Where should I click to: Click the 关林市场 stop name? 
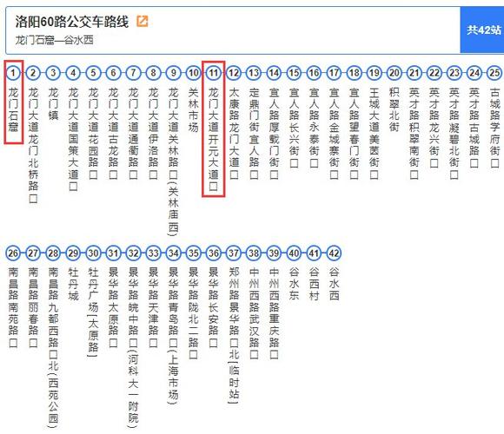pos(194,109)
